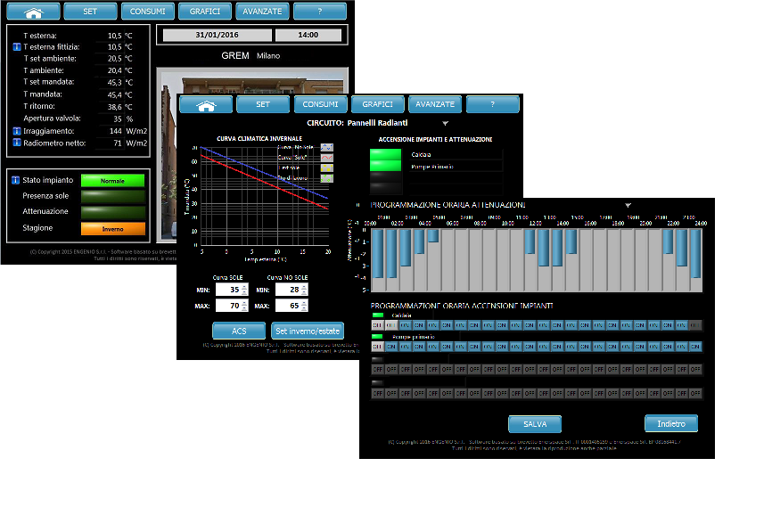Click green-dotted legend swatch below the yellow one
This screenshot has height=532, width=772.
click(x=327, y=178)
